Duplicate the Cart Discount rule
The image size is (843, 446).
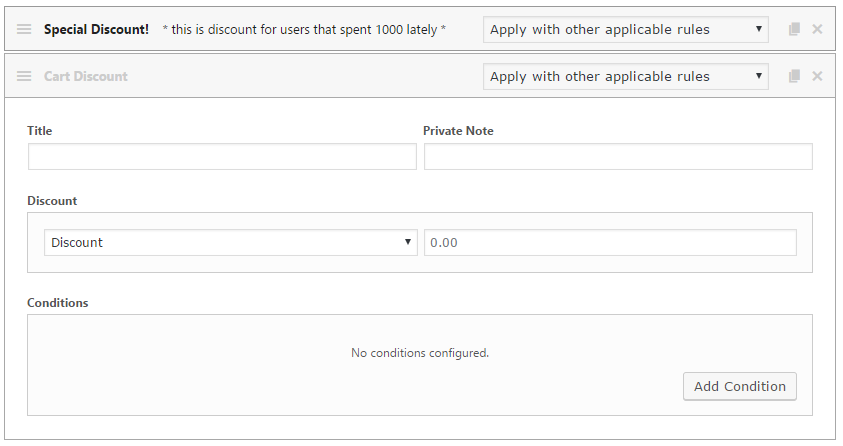(x=794, y=76)
